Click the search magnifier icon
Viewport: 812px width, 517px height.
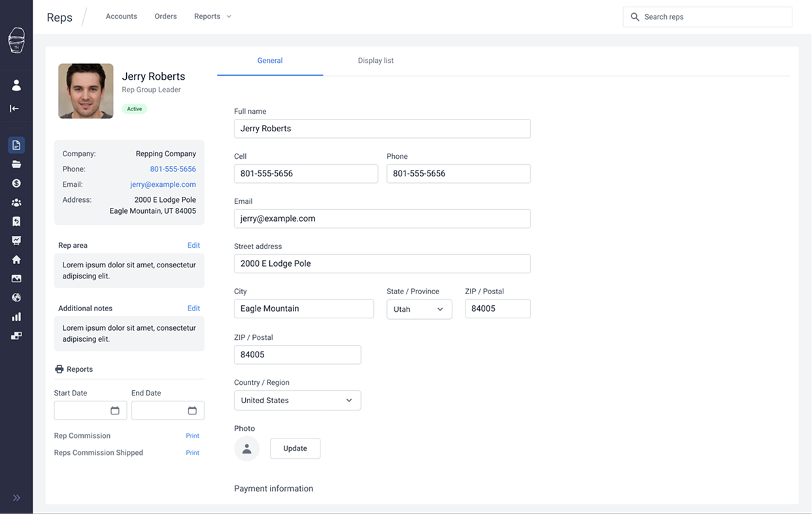click(635, 17)
